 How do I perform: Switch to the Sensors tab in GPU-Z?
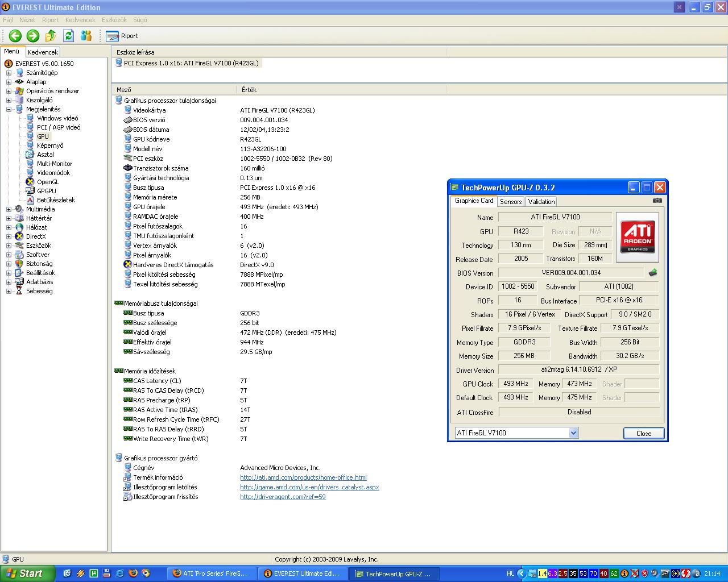(511, 202)
